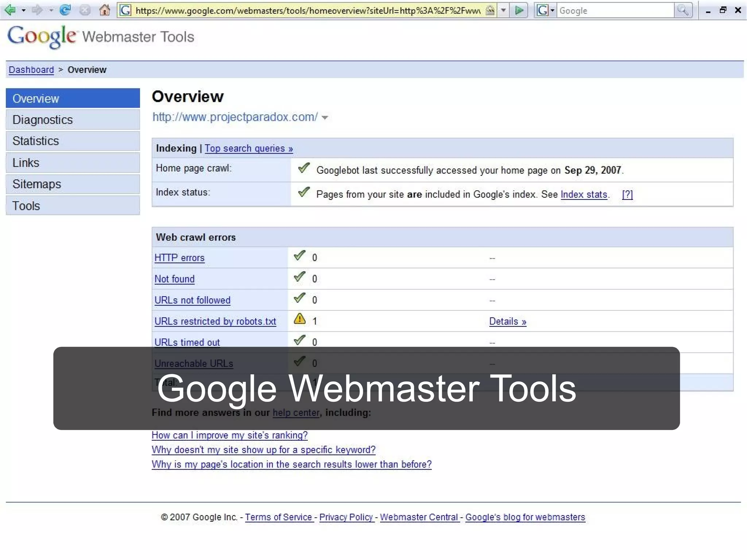Open the Links sidebar section
This screenshot has height=560, width=747.
(x=73, y=162)
